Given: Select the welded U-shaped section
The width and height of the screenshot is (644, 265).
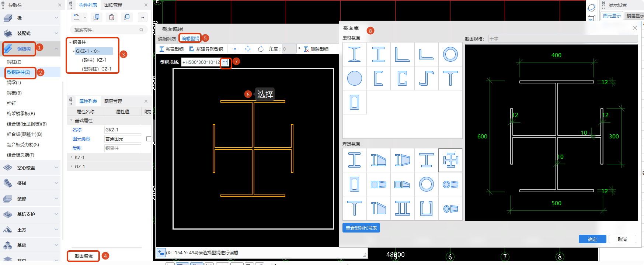Looking at the screenshot, I should point(427,208).
